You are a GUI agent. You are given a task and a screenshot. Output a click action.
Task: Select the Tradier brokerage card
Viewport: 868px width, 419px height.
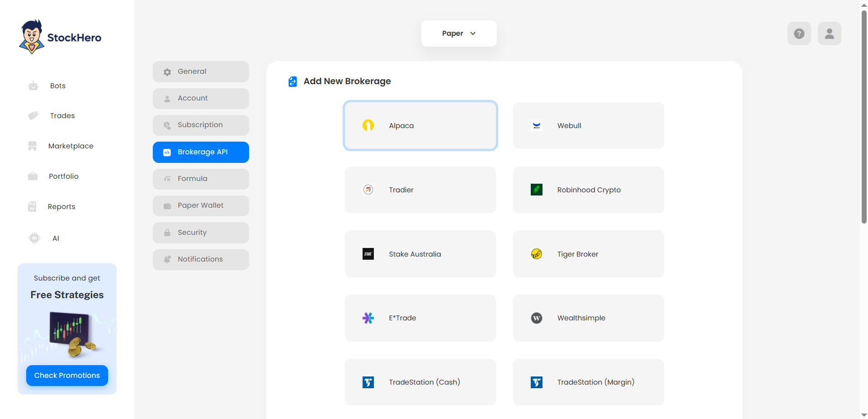click(x=420, y=190)
